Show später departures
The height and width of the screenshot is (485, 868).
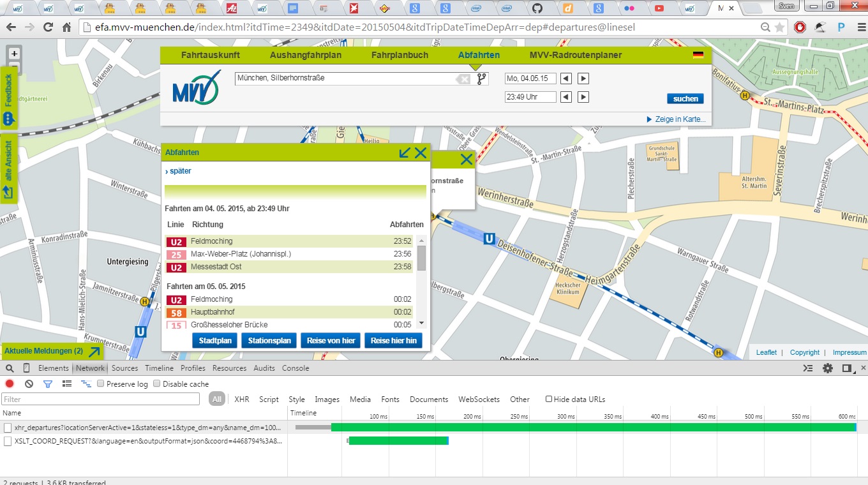pos(178,171)
